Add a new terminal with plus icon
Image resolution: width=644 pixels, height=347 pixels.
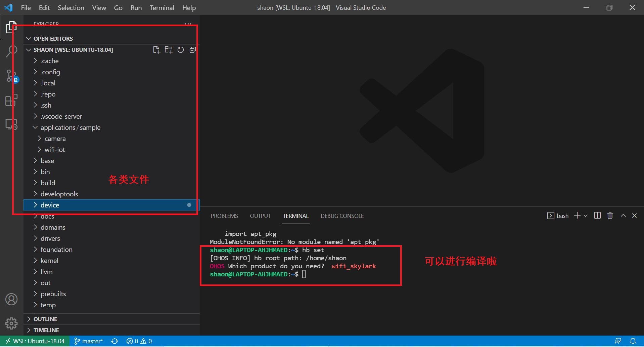click(577, 216)
